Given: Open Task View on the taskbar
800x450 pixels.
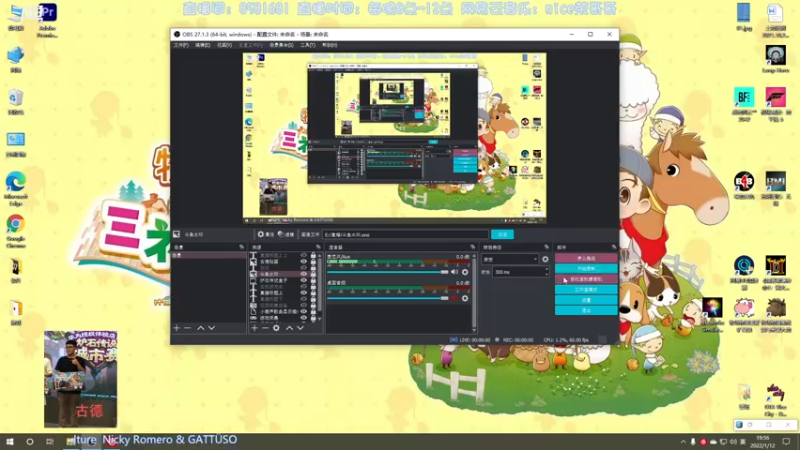Looking at the screenshot, I should click(49, 441).
